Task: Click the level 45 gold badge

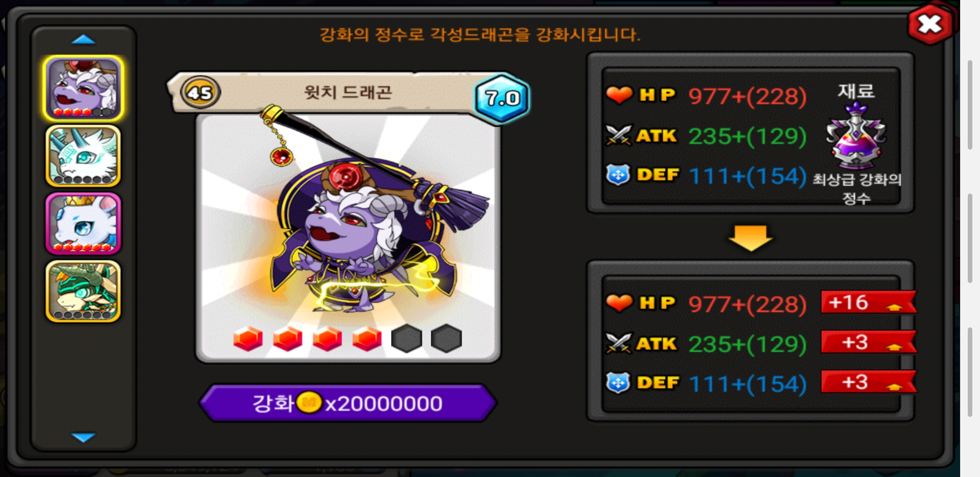Action: 200,93
